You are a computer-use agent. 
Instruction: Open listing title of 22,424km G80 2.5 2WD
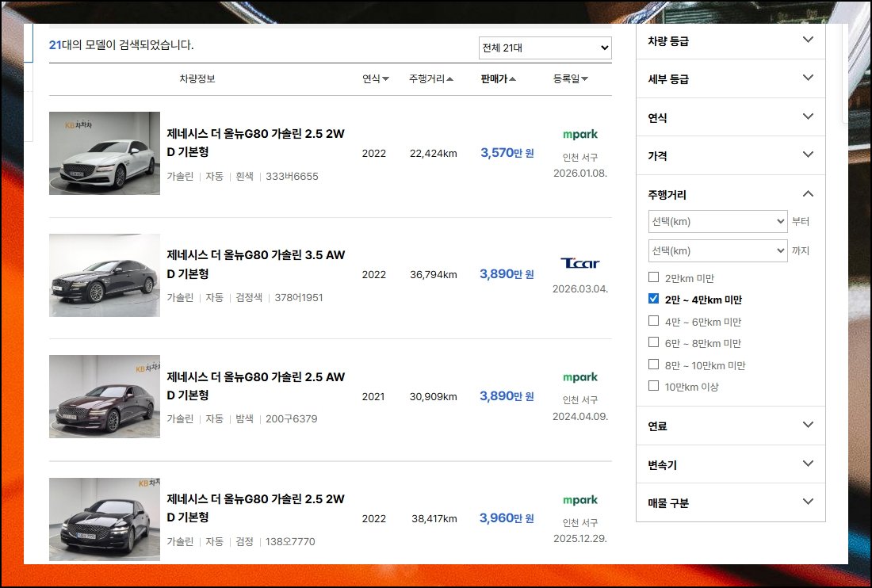click(x=256, y=143)
